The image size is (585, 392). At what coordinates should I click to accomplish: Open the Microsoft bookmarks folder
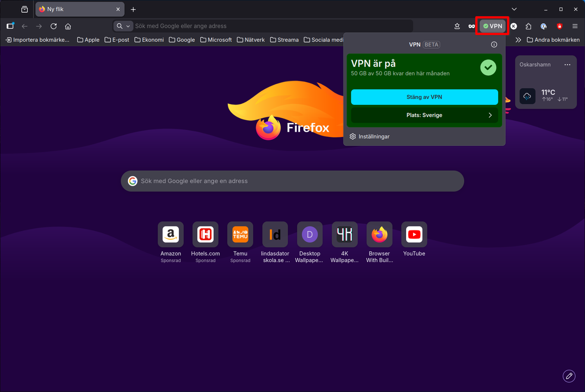click(x=216, y=39)
